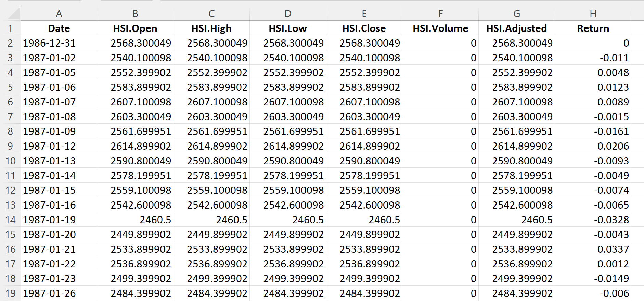Click HSI.High value 2603.300049
The height and width of the screenshot is (301, 644).
[211, 116]
